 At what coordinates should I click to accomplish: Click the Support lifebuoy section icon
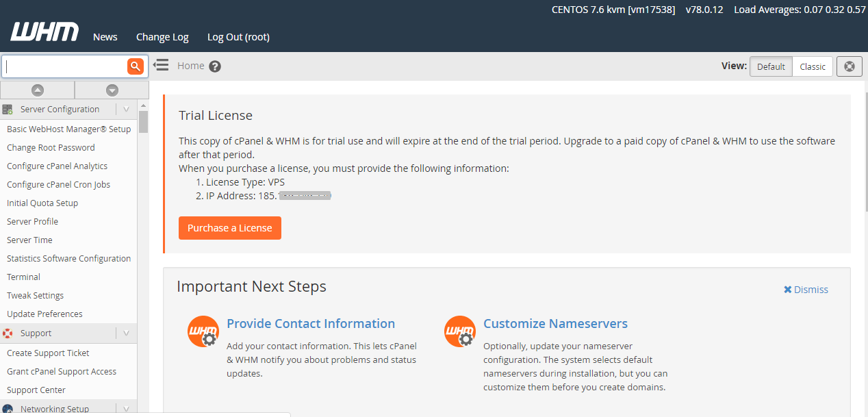pos(8,333)
